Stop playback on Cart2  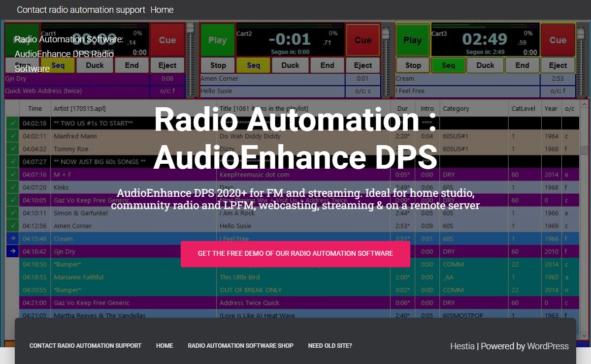tap(218, 65)
